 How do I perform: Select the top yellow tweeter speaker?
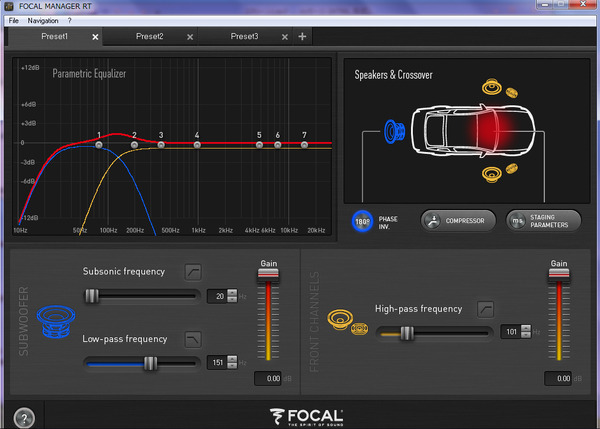512,93
